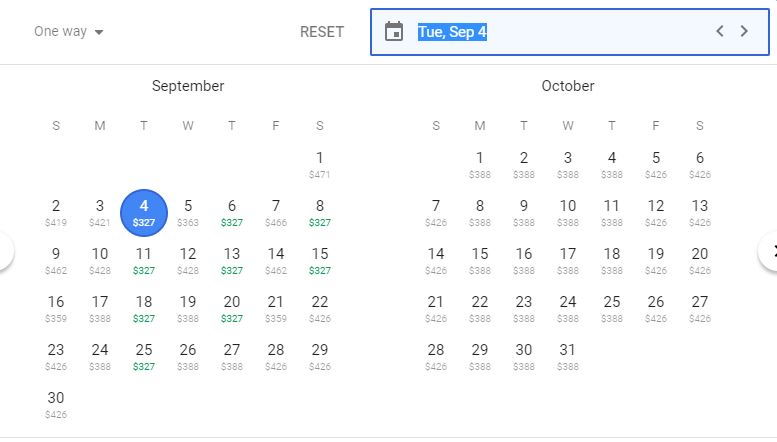Click the calendar icon in date field
Screen dimensions: 777x442
coord(394,32)
